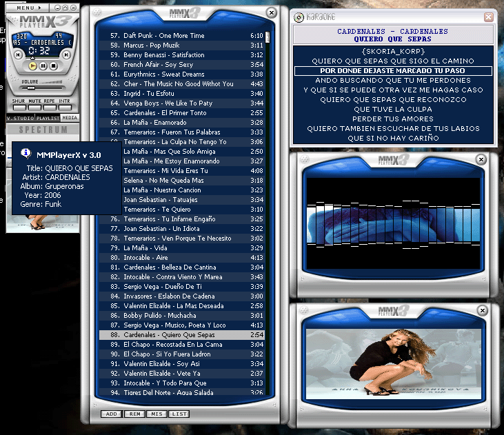
Task: Toggle the SHUR shuffle button
Action: click(19, 107)
